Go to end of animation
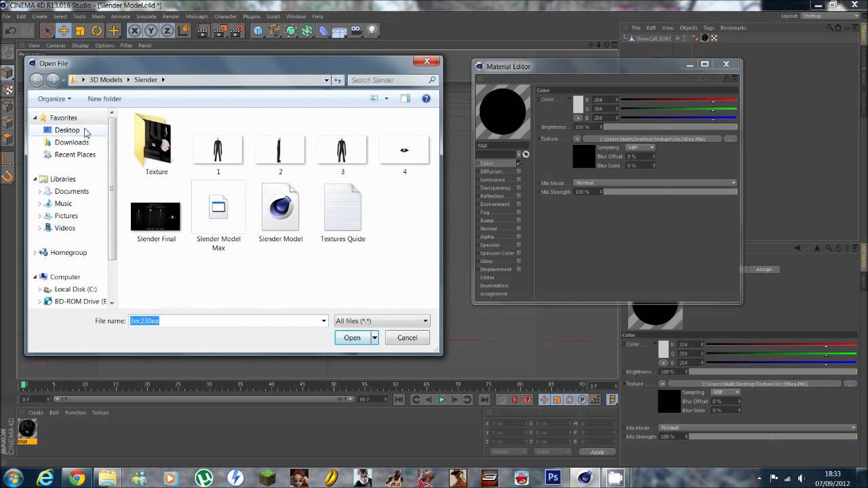Screen dimensions: 868x488 pos(484,400)
